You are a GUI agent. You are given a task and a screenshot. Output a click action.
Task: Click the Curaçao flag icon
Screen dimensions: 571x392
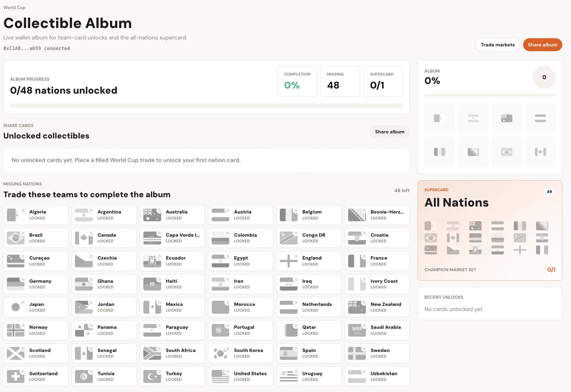[x=16, y=261]
